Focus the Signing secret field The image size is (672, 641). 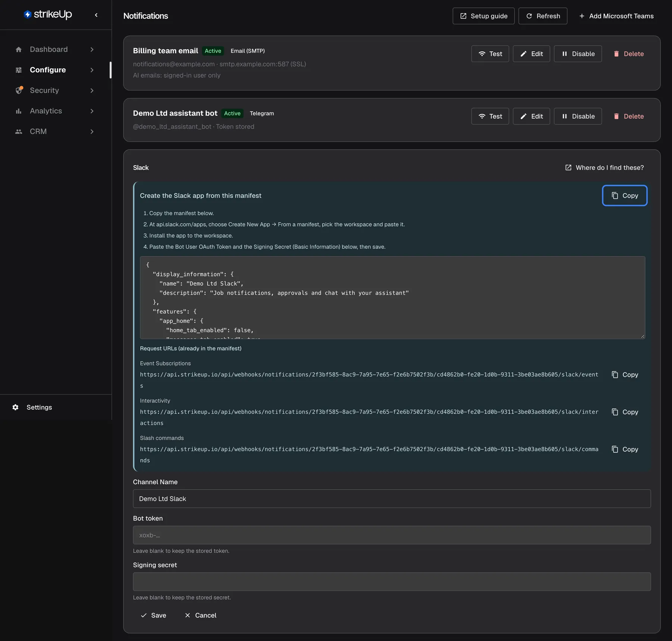click(x=392, y=582)
